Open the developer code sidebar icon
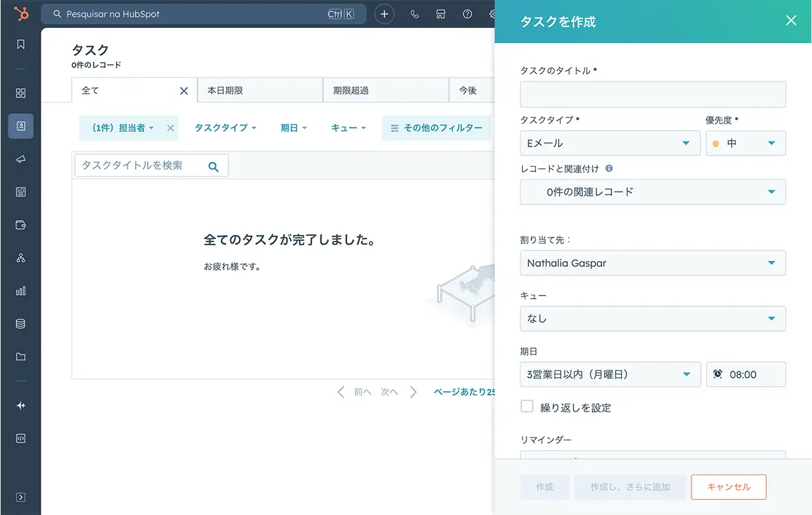Image resolution: width=812 pixels, height=515 pixels. [21, 439]
